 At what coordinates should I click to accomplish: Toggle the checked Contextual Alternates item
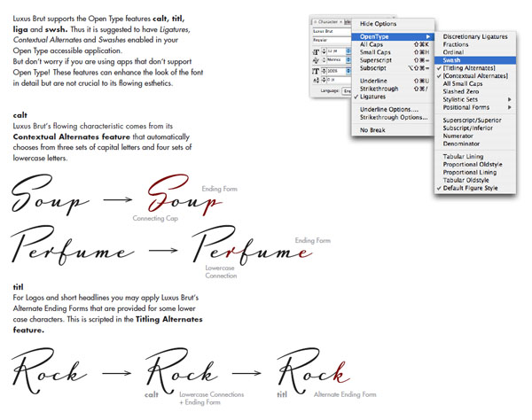pyautogui.click(x=475, y=75)
